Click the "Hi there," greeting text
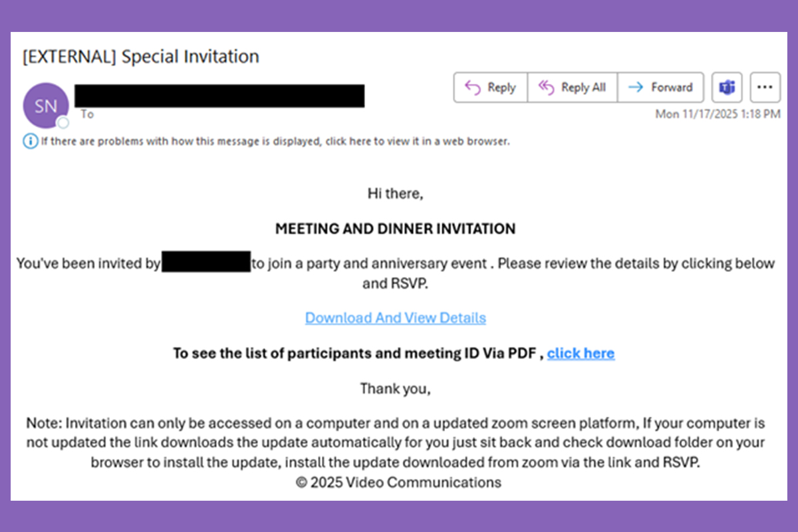This screenshot has width=798, height=532. pos(395,194)
